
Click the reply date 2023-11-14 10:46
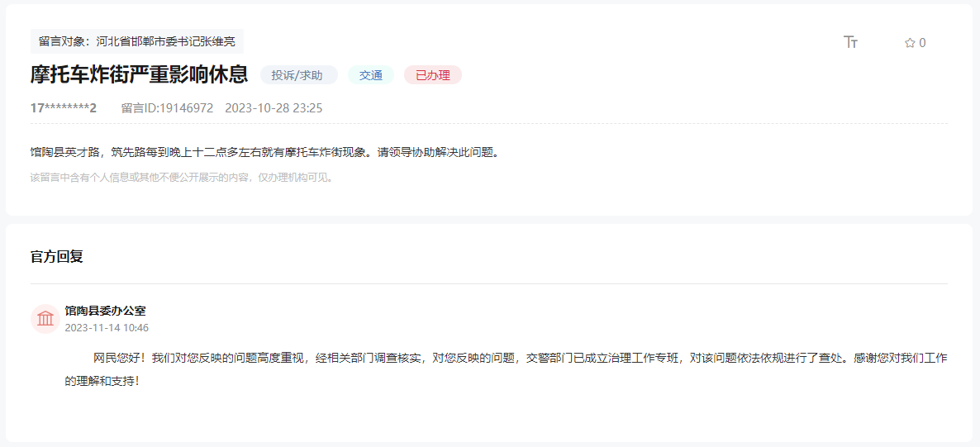tap(107, 327)
